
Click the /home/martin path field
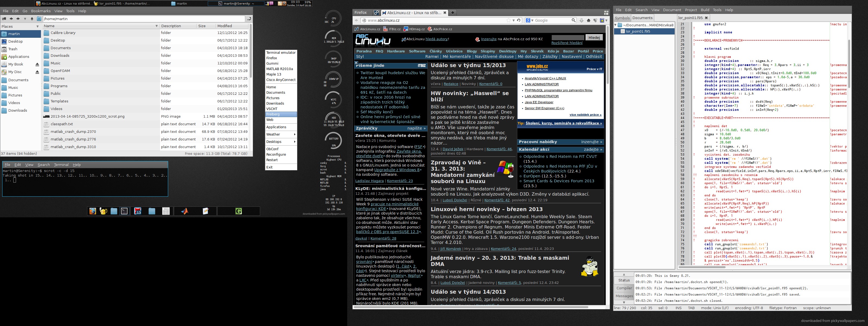point(143,19)
